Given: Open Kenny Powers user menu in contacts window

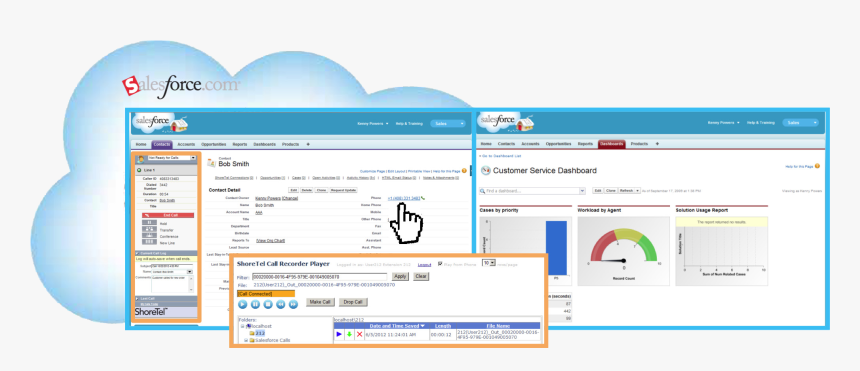Looking at the screenshot, I should 373,123.
